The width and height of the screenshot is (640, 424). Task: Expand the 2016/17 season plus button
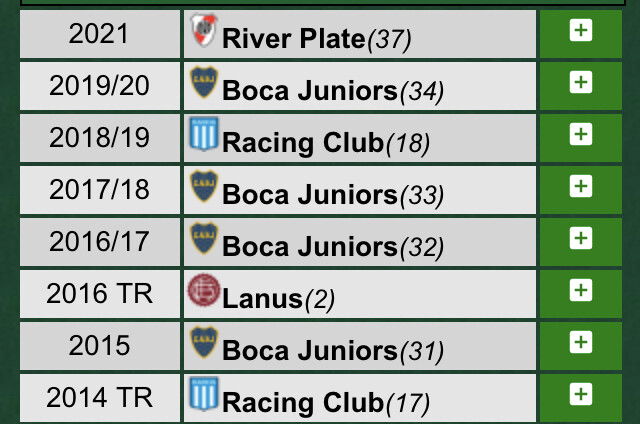(x=580, y=238)
